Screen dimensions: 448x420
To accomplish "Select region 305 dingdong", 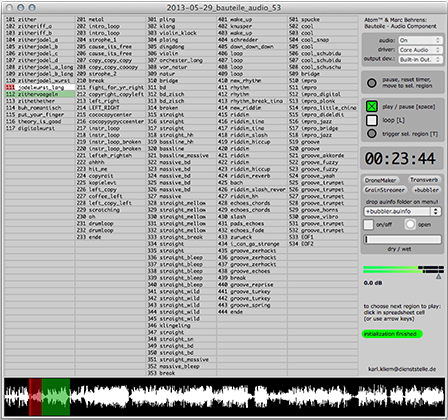I will coord(182,47).
